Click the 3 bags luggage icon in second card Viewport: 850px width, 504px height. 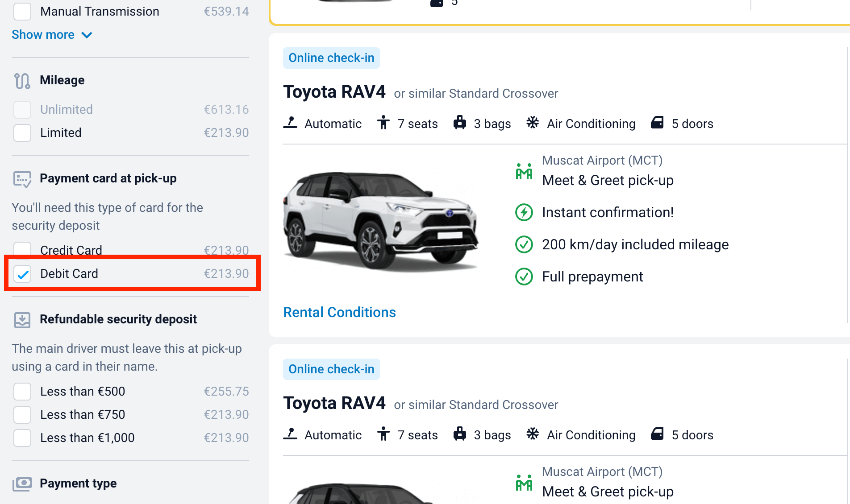pos(460,434)
